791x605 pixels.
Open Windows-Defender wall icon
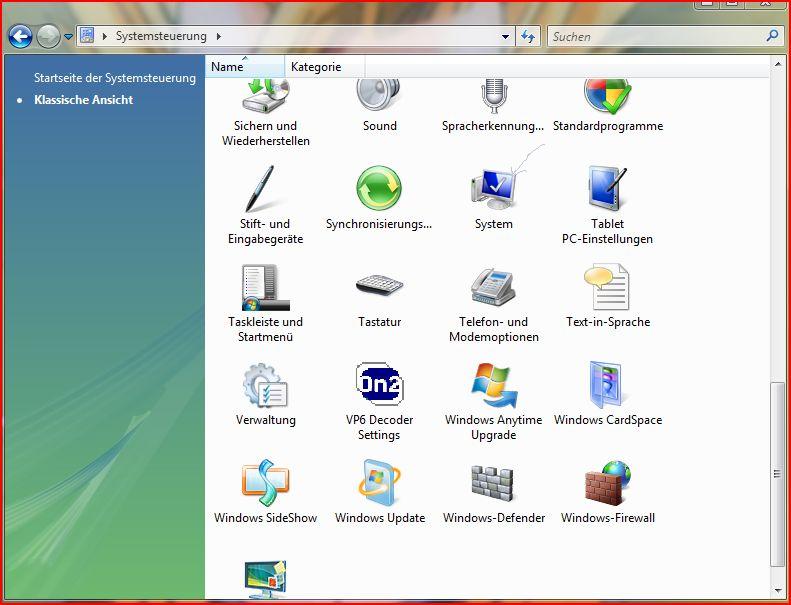pyautogui.click(x=493, y=483)
